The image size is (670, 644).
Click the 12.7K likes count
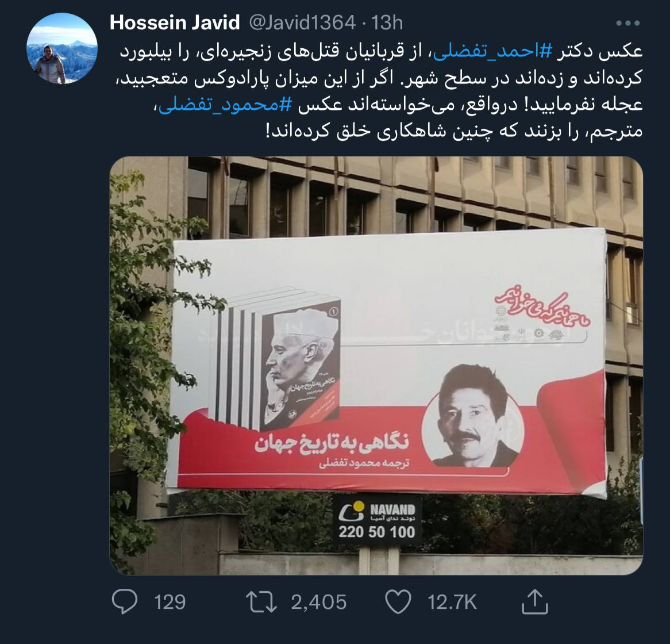click(x=452, y=602)
